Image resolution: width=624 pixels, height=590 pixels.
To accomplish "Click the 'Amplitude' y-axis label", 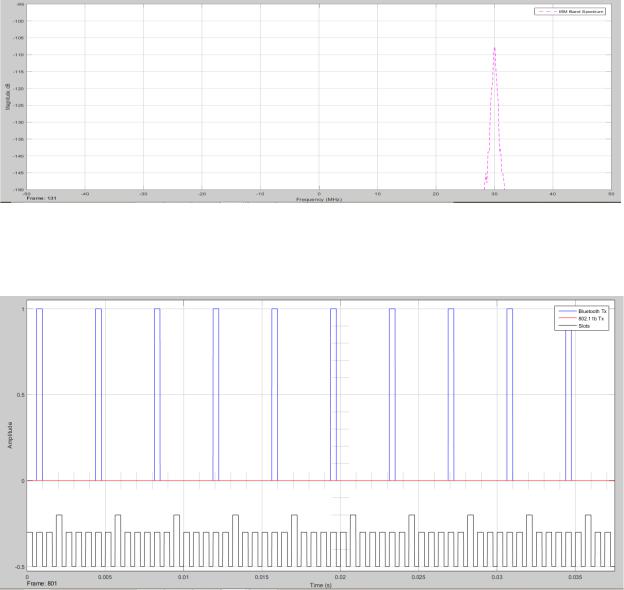I will click(10, 435).
